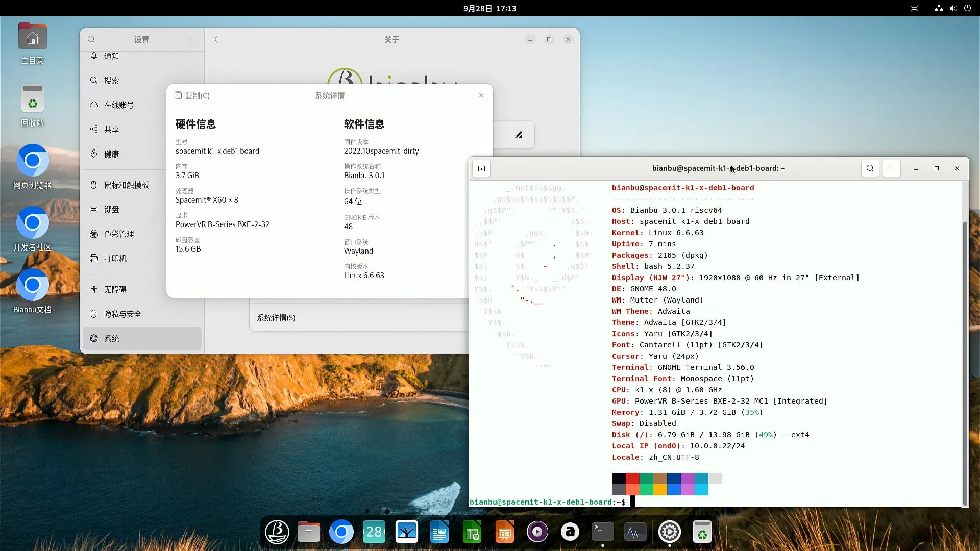The height and width of the screenshot is (551, 980).
Task: Open the terminal hamburger menu
Action: point(891,168)
